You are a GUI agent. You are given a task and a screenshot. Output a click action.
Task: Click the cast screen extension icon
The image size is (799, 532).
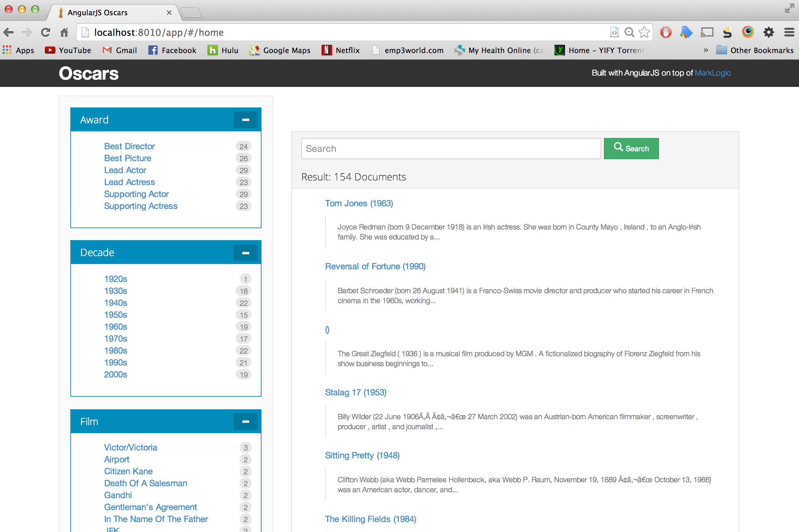(x=707, y=33)
